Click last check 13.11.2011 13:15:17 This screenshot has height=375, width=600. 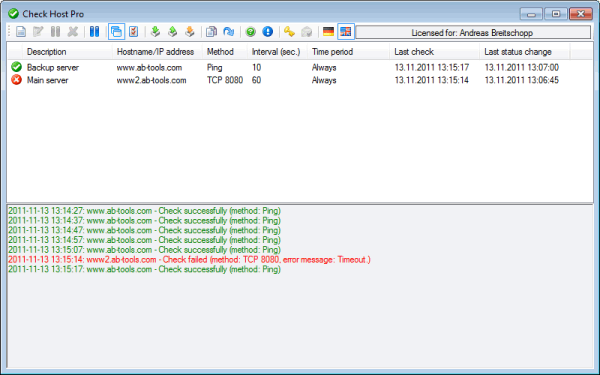(x=432, y=68)
